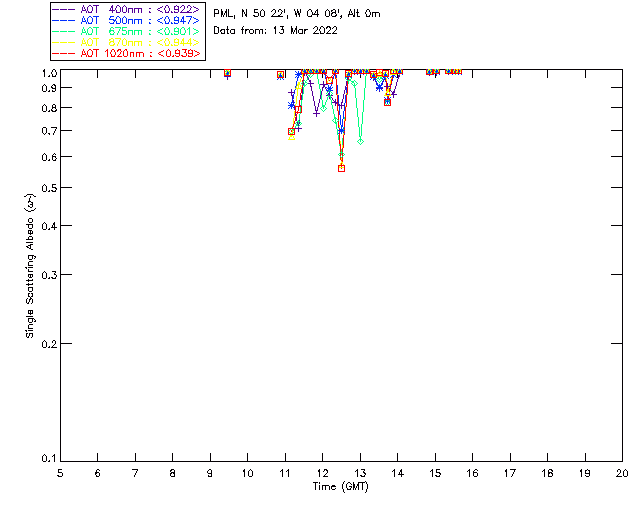Viewport: 640px width, 512px height.
Task: Click the red dashed line swatch in legend
Action: coord(64,53)
